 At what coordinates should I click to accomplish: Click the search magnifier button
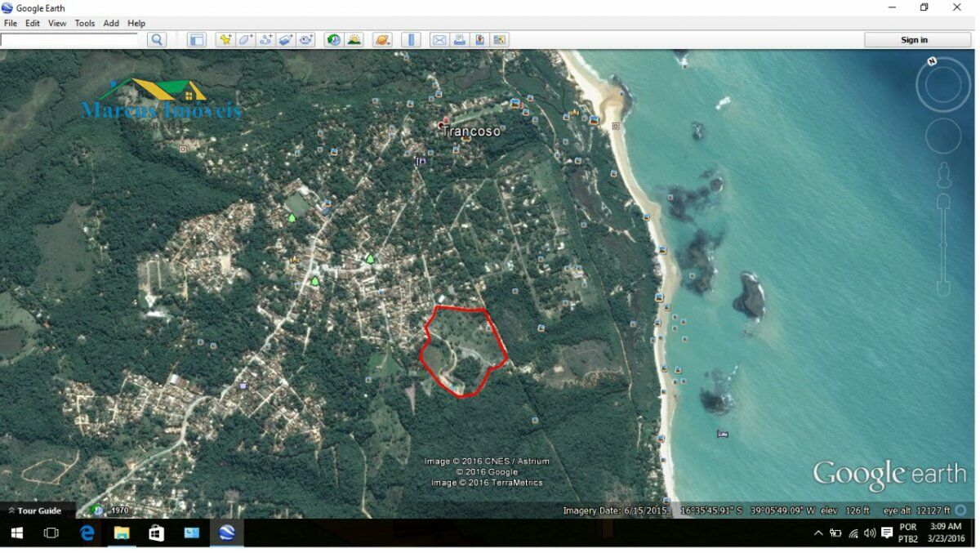[157, 40]
